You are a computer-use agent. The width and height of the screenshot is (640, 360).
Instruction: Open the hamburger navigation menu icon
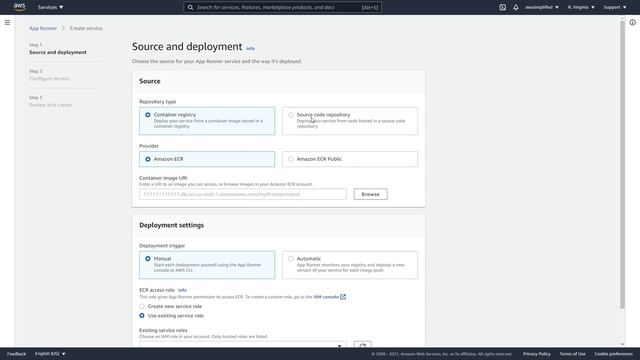(x=7, y=22)
